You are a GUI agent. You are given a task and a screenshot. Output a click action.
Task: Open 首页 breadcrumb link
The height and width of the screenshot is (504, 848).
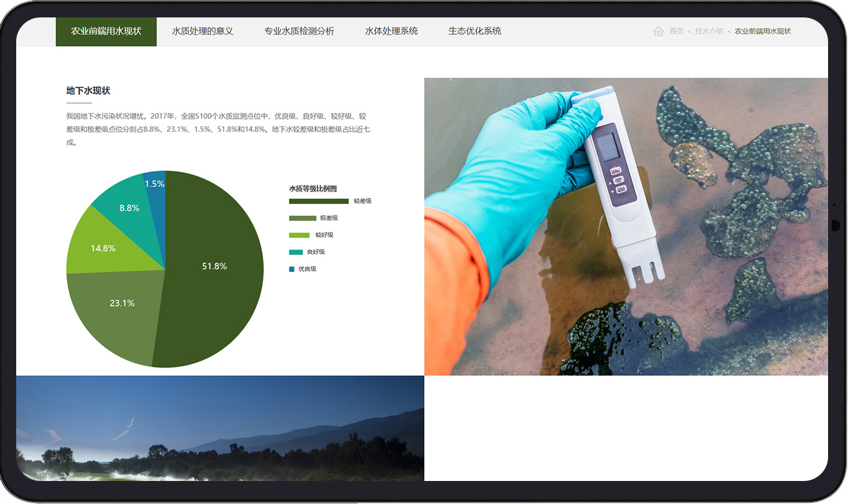[676, 31]
